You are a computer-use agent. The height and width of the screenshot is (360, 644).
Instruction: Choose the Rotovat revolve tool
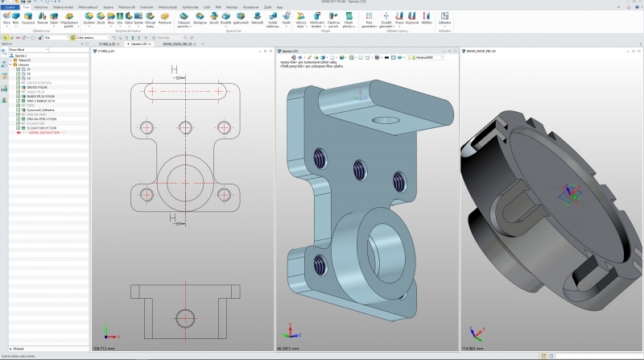pyautogui.click(x=43, y=18)
